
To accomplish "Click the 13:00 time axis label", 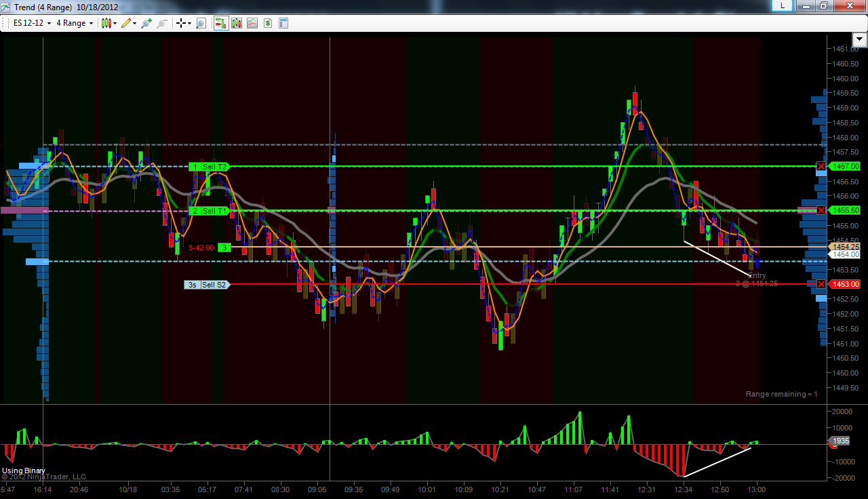I will [x=756, y=490].
